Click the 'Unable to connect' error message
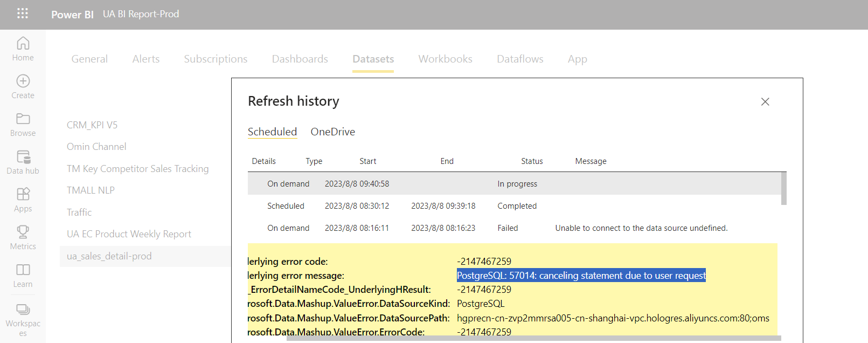The image size is (868, 343). tap(641, 228)
